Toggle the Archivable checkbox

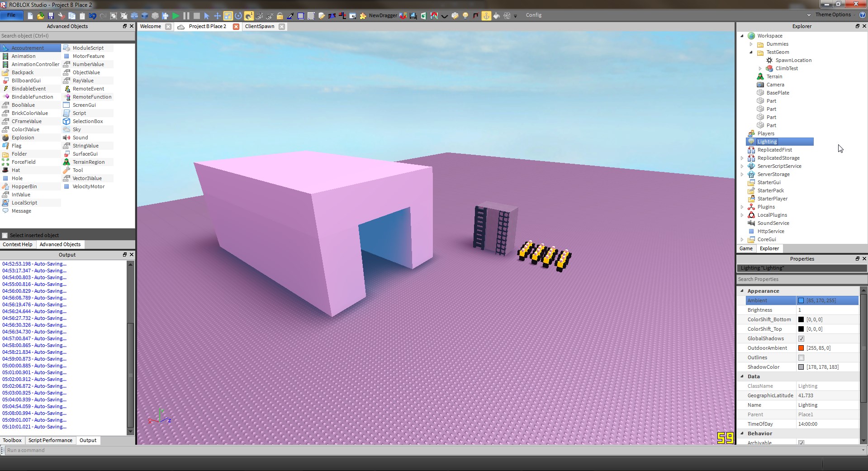pos(801,442)
